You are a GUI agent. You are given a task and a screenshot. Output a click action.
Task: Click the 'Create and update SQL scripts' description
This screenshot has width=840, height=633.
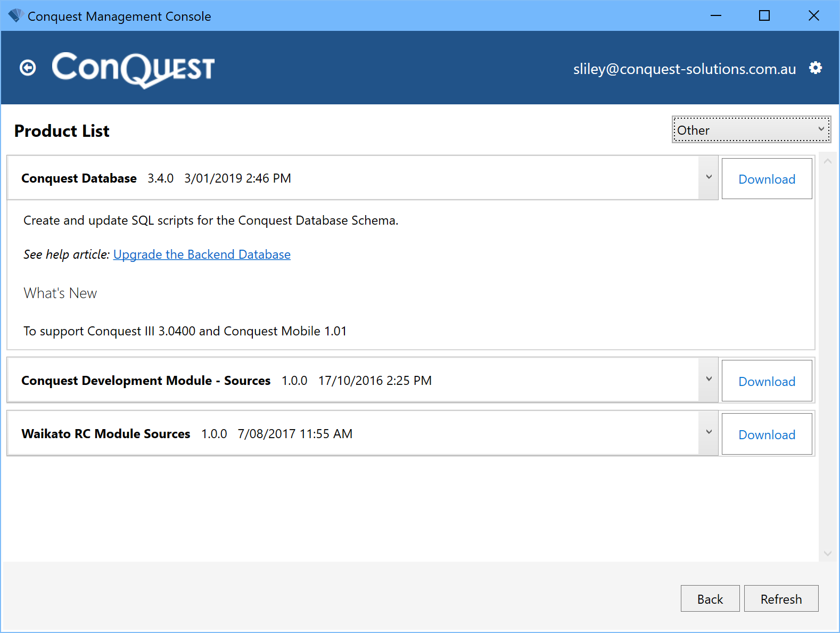tap(211, 220)
